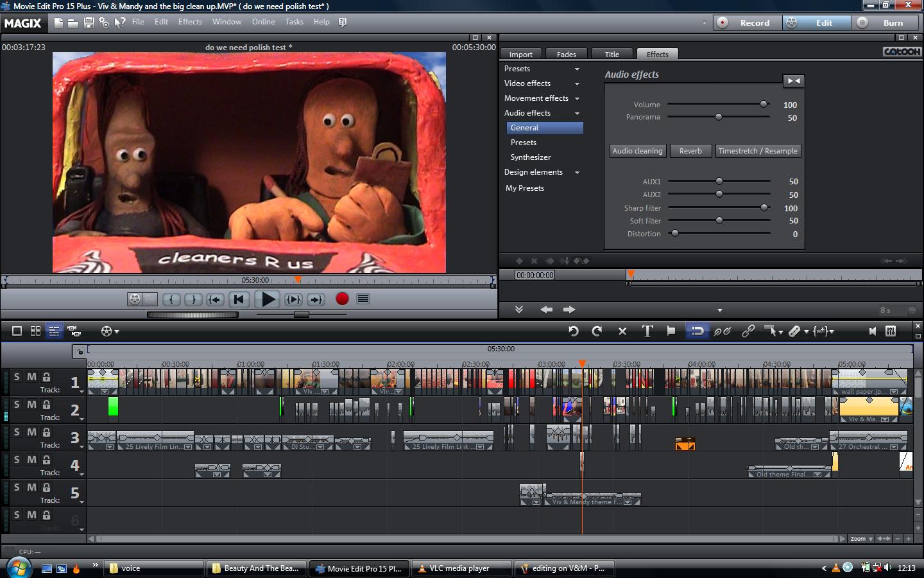The width and height of the screenshot is (924, 578).
Task: Switch to the Fades tab
Action: point(566,55)
